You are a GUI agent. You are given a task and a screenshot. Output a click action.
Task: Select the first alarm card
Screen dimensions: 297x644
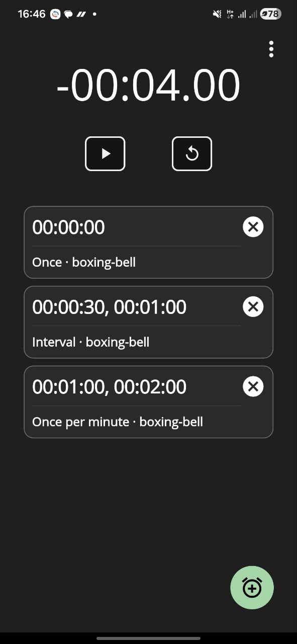pos(148,242)
